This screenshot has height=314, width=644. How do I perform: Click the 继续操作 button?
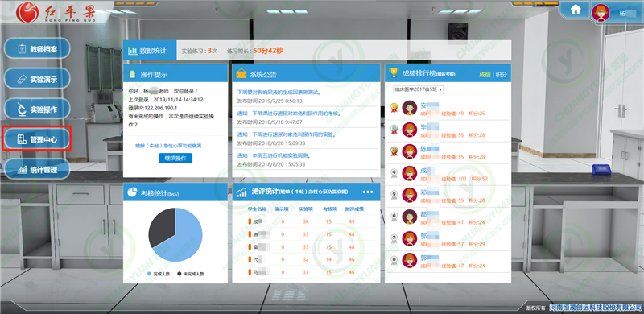pos(175,159)
